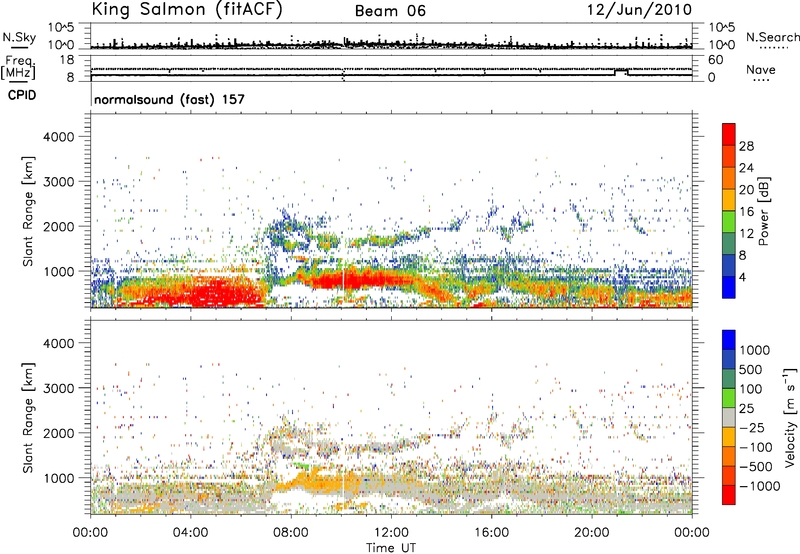800x554 pixels.
Task: Click the 60 tick on Nave axis
Action: 715,60
